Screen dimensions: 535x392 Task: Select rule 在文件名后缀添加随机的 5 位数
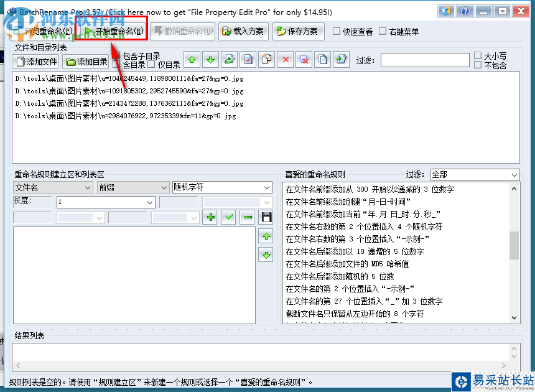tap(340, 276)
